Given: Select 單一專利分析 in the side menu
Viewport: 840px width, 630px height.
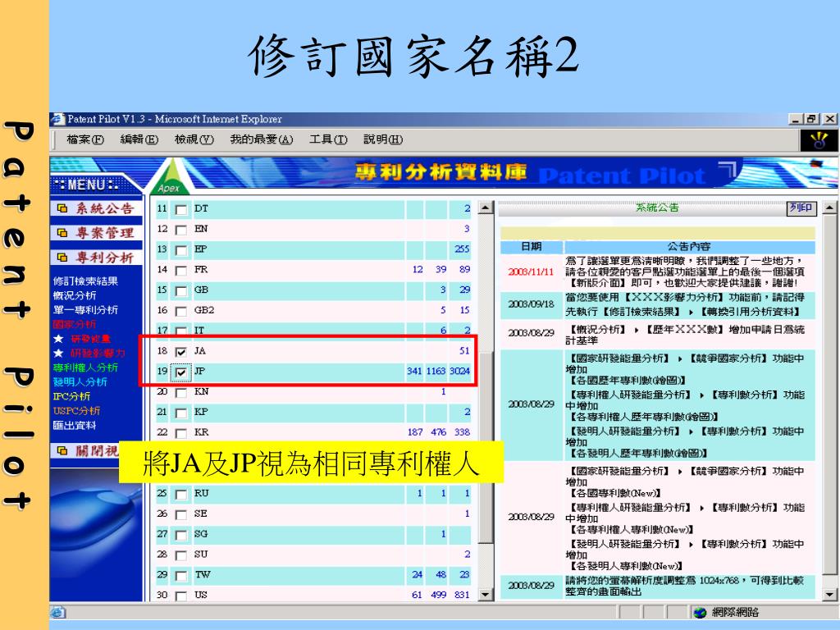Looking at the screenshot, I should pyautogui.click(x=85, y=309).
